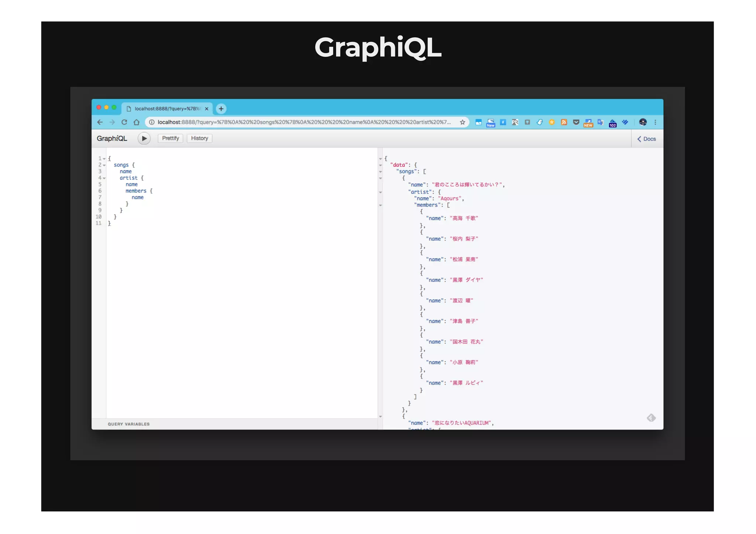Open the Chrome three-dot menu
The width and height of the screenshot is (756, 534).
click(x=655, y=122)
